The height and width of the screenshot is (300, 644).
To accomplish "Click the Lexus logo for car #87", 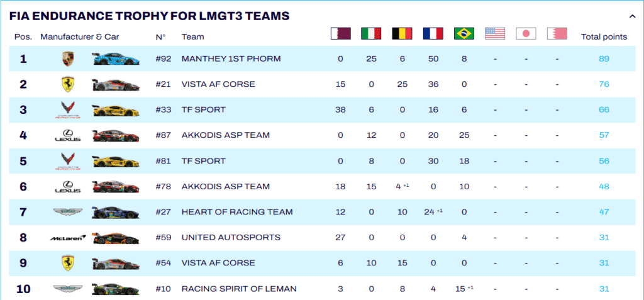I will [67, 135].
